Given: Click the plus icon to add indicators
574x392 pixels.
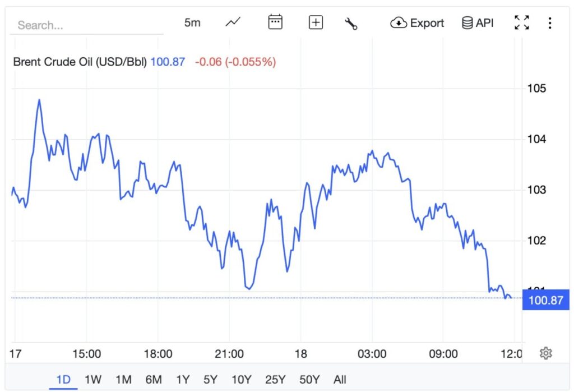Looking at the screenshot, I should coord(315,22).
